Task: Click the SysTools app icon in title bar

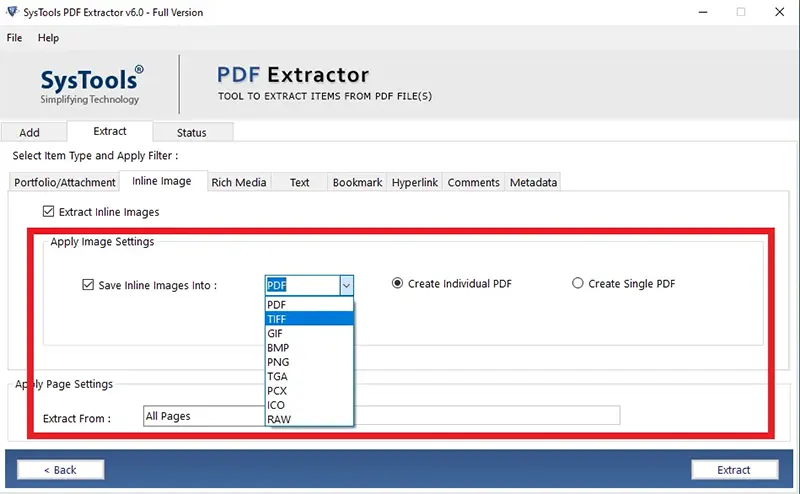Action: coord(11,11)
